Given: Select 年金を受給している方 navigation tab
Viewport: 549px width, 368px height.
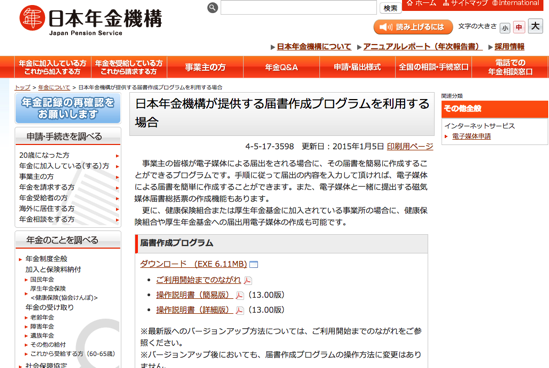Looking at the screenshot, I should (129, 67).
